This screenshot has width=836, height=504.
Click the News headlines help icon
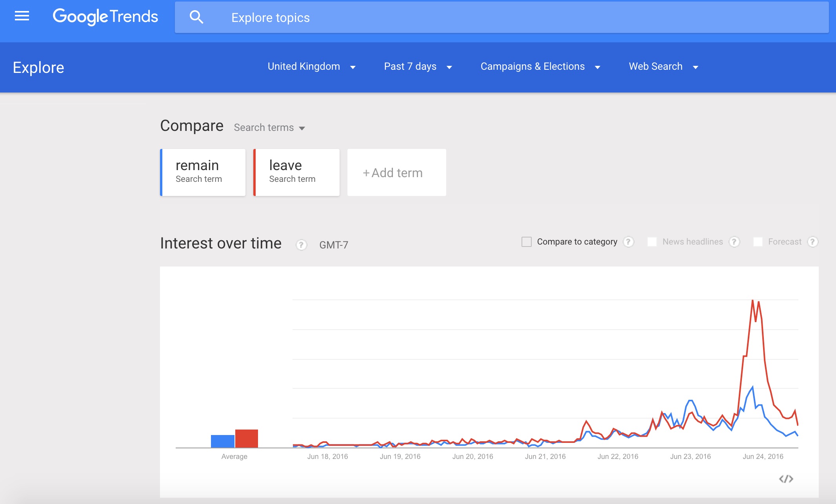[x=734, y=242]
